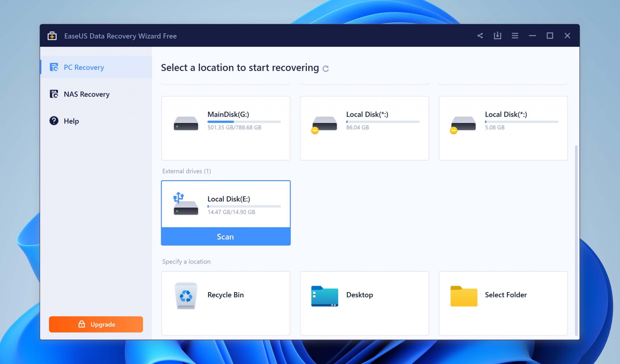Click the orange Upgrade button
620x364 pixels.
pyautogui.click(x=96, y=324)
